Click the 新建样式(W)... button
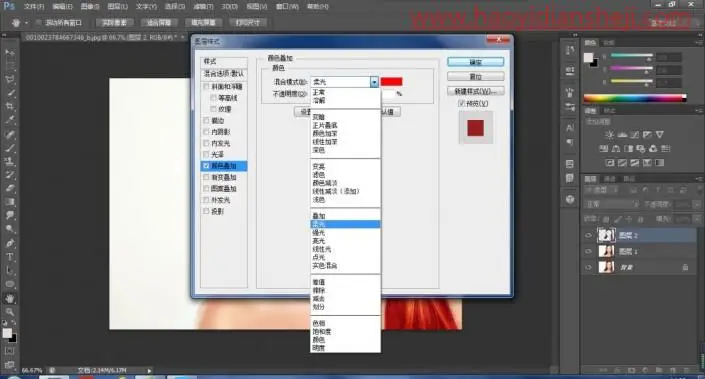The height and width of the screenshot is (379, 705). [x=475, y=91]
